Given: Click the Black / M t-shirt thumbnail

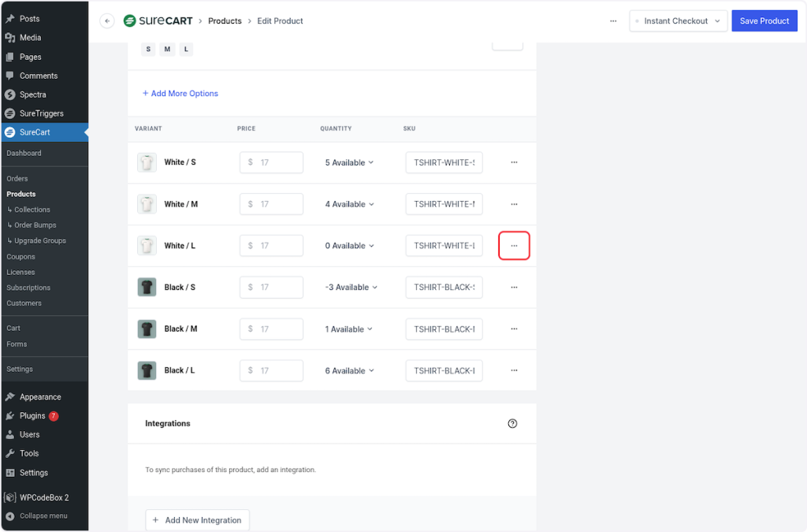Looking at the screenshot, I should point(147,329).
